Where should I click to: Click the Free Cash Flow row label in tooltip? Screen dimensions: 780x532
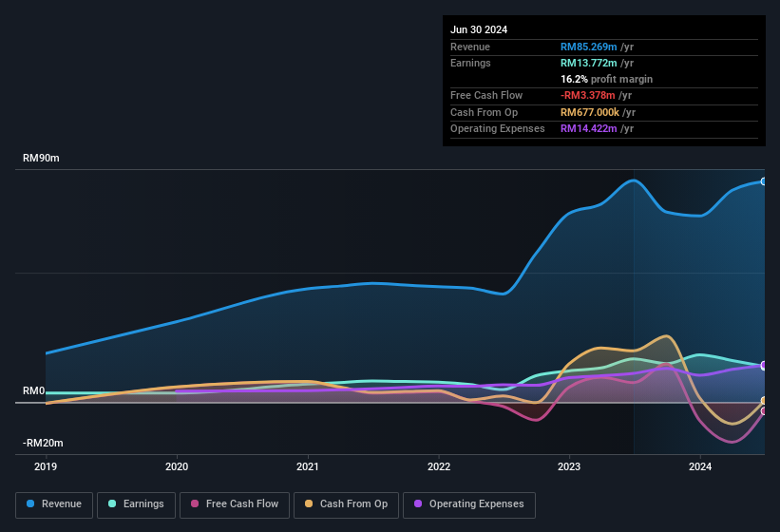(486, 95)
